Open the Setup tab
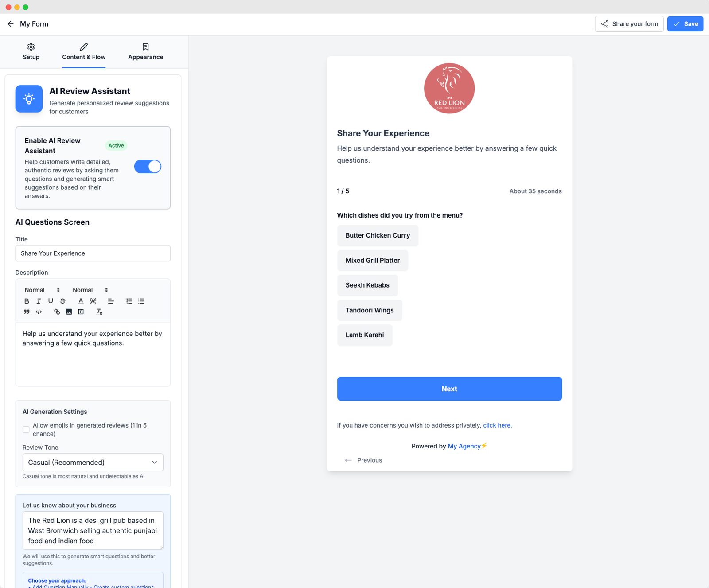Viewport: 709px width, 588px height. (x=31, y=51)
